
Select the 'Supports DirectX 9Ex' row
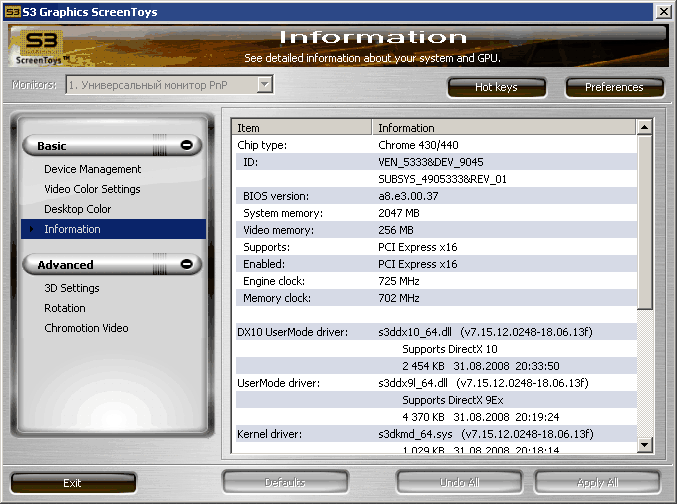[436, 400]
